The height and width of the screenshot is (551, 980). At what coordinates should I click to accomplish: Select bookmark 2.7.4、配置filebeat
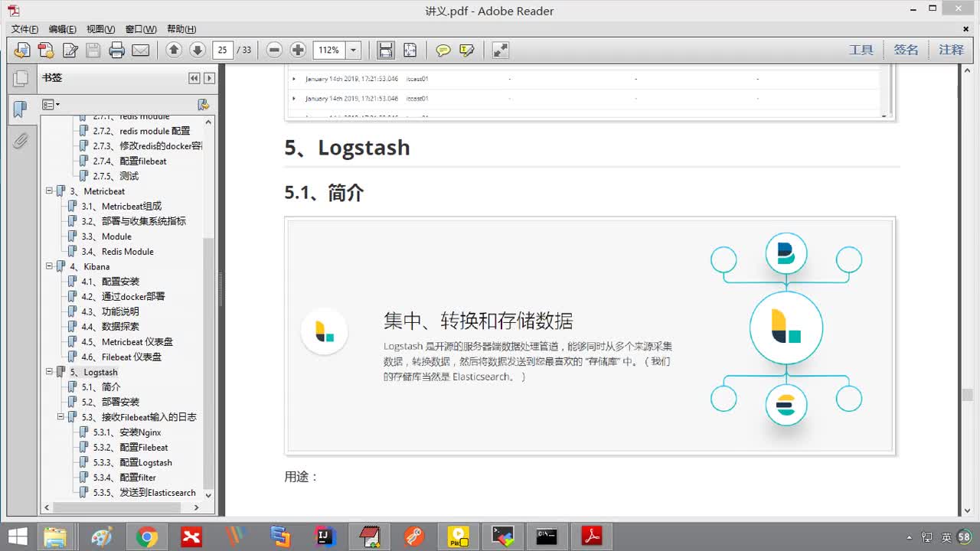click(x=129, y=161)
